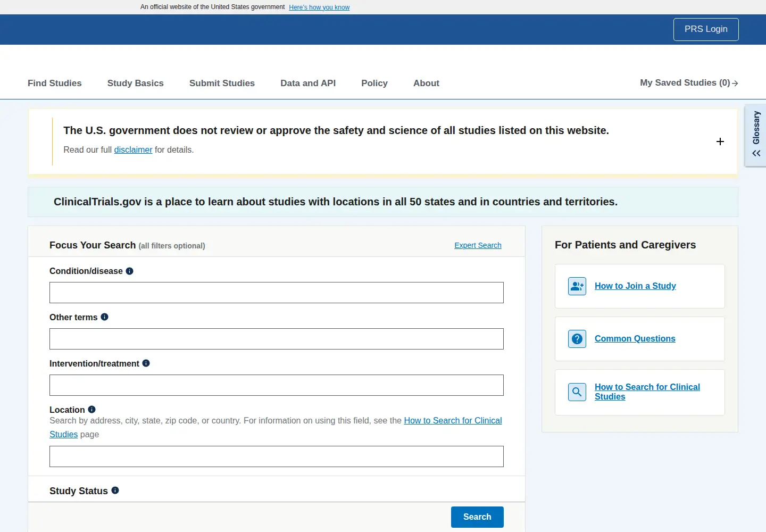The height and width of the screenshot is (532, 766).
Task: Click the Common Questions question-mark icon
Action: pyautogui.click(x=577, y=339)
